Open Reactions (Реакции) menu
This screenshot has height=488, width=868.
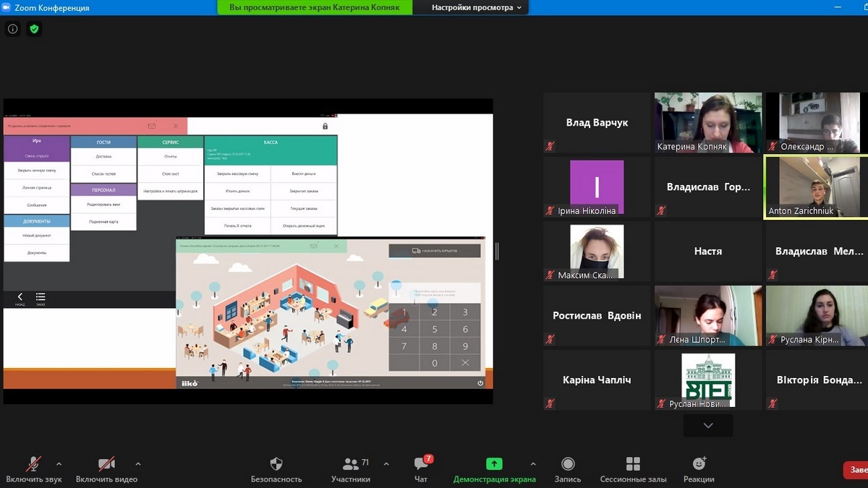699,469
